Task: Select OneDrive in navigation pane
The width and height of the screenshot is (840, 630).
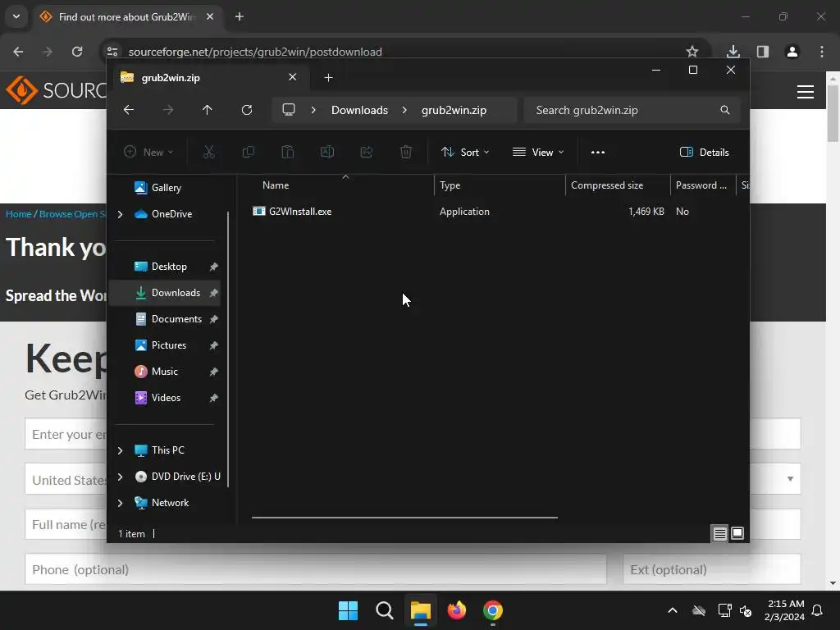Action: 172,214
